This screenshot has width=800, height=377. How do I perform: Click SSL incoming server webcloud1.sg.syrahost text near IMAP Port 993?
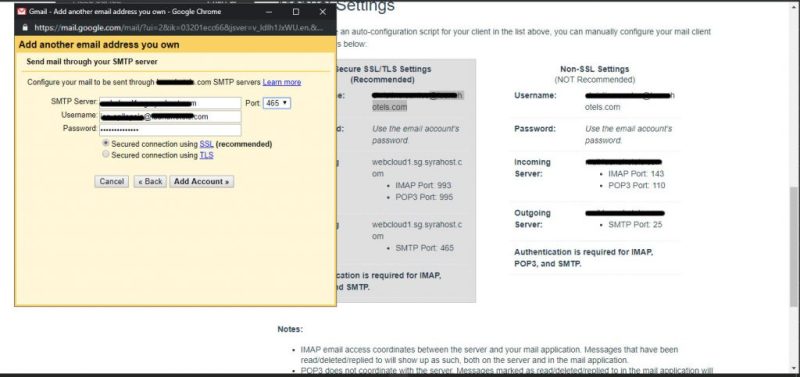tap(417, 168)
